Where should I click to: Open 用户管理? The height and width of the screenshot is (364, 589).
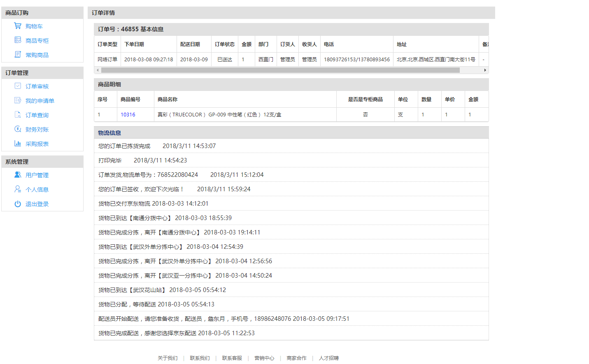pyautogui.click(x=37, y=175)
